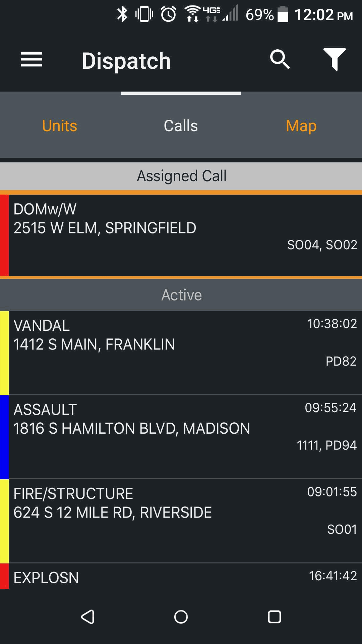Switch to the Map tab
Viewport: 362px width, 644px height.
pos(301,126)
